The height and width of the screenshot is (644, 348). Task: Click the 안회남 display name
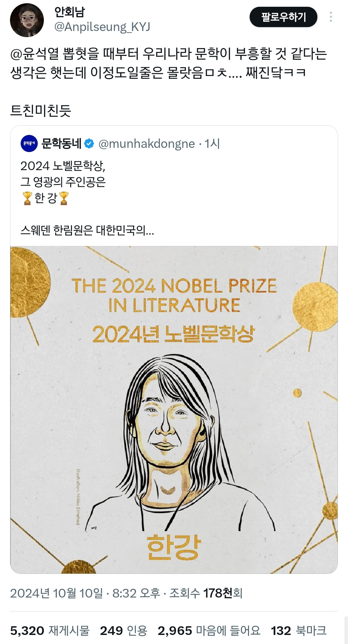tap(70, 12)
